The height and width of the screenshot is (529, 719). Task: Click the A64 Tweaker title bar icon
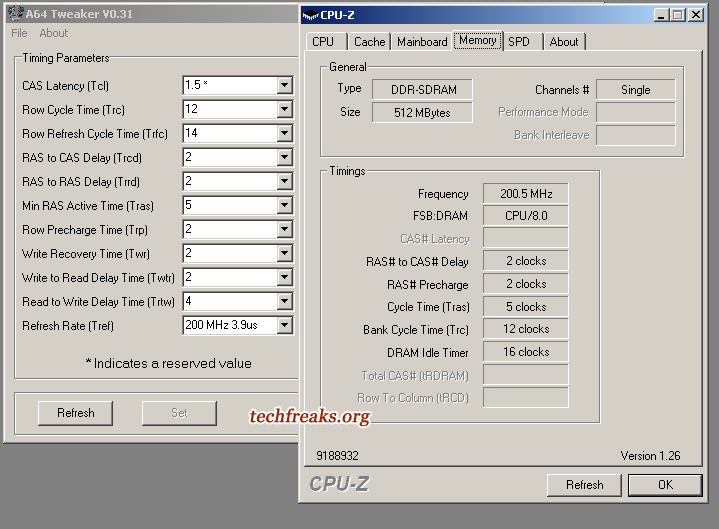pos(16,13)
